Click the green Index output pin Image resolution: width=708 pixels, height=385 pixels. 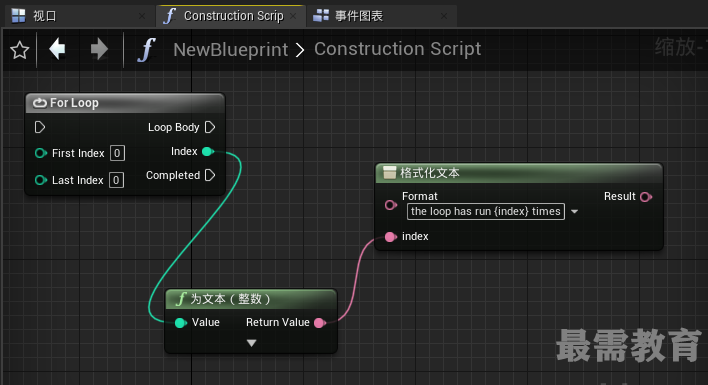click(208, 152)
